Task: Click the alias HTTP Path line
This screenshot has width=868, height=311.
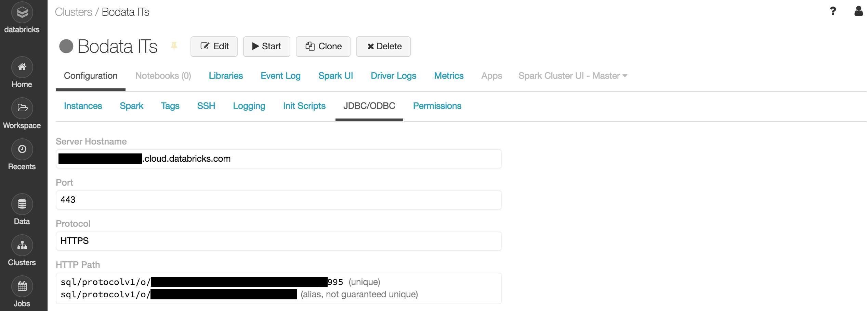Action: click(239, 294)
